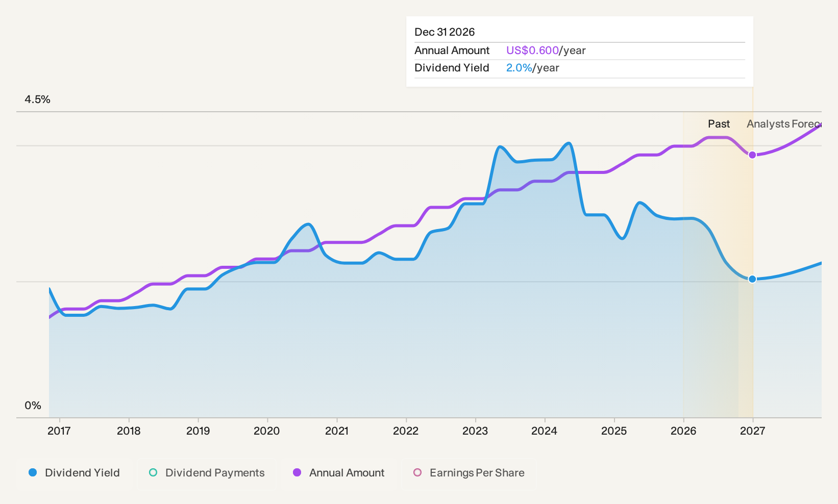This screenshot has width=838, height=504.
Task: Click the 2017 x-axis label
Action: (x=59, y=431)
